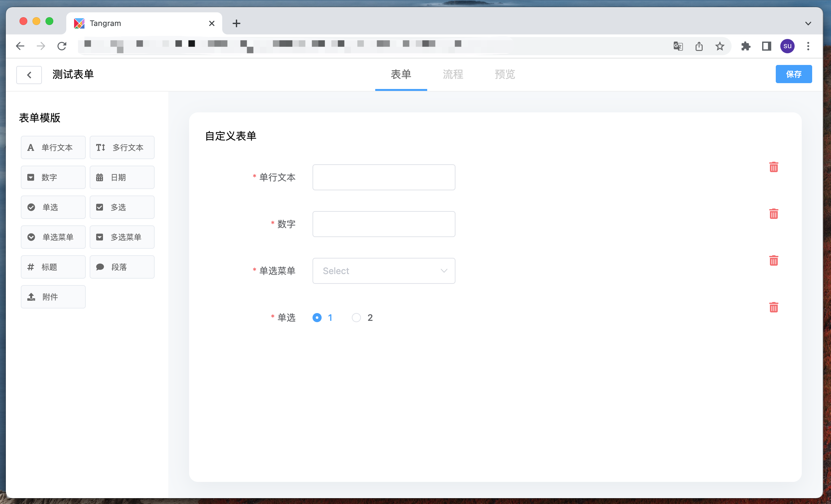Switch to the 流程 tab
831x504 pixels.
[x=453, y=74]
